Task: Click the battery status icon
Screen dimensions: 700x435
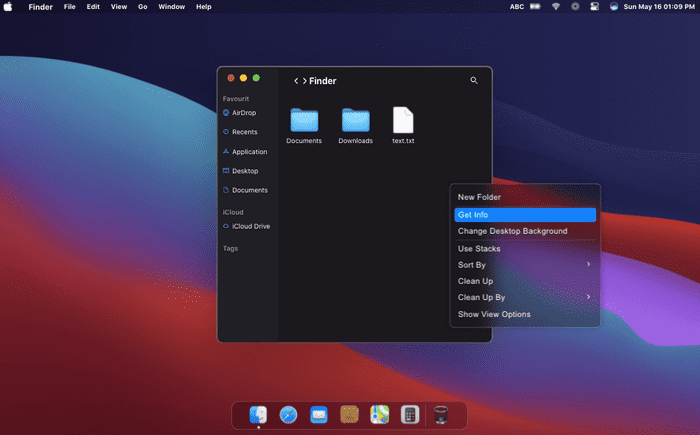Action: 535,7
